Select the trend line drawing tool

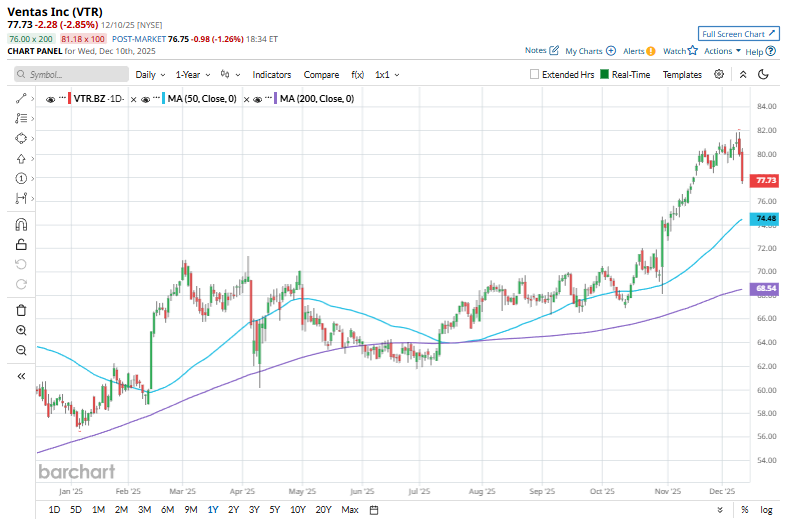pos(21,99)
